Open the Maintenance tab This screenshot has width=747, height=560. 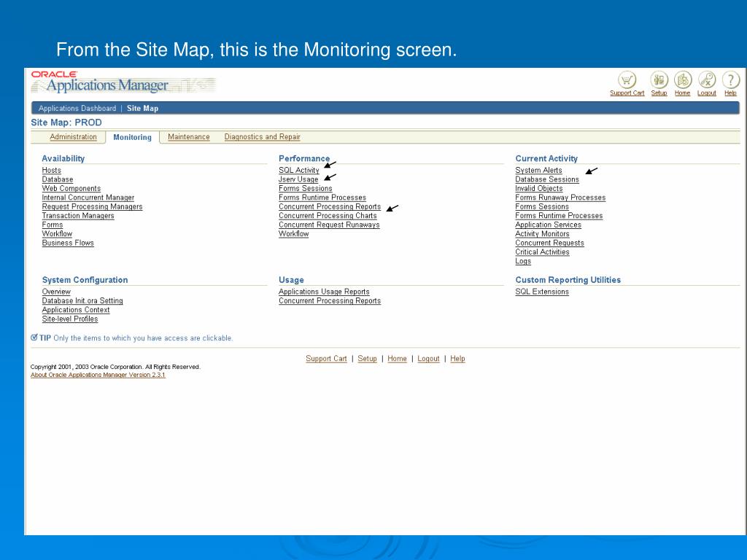tap(188, 137)
